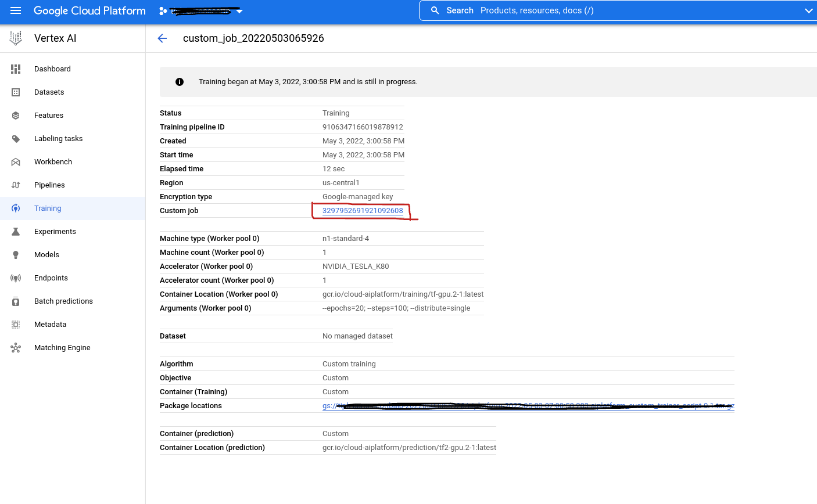Go back using the back arrow
Image resolution: width=817 pixels, height=504 pixels.
[x=162, y=38]
